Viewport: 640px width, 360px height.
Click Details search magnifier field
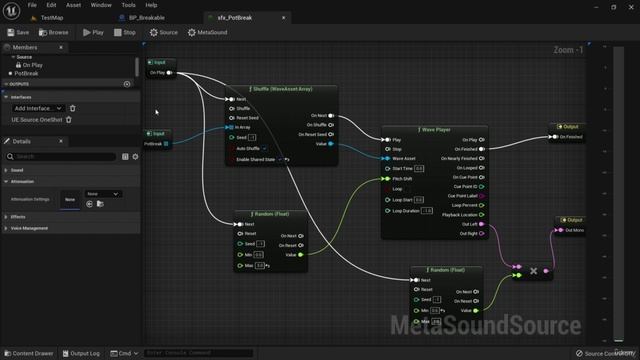(61, 156)
